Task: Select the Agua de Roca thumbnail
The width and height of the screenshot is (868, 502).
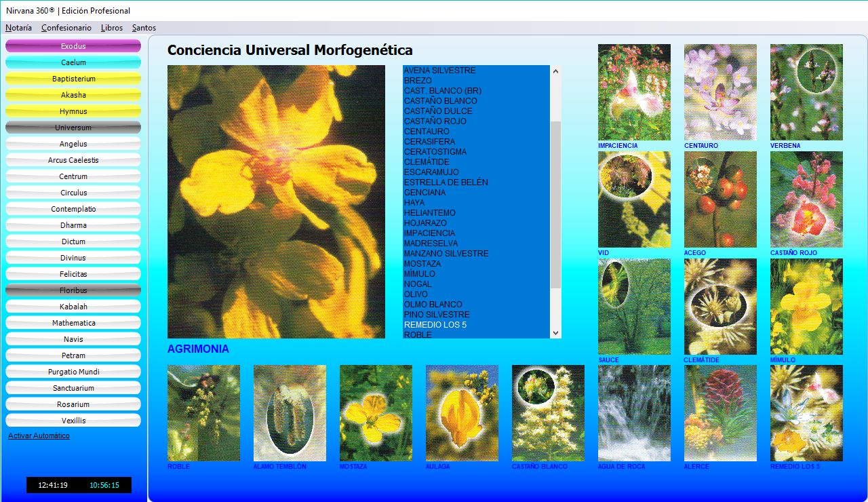Action: click(634, 413)
